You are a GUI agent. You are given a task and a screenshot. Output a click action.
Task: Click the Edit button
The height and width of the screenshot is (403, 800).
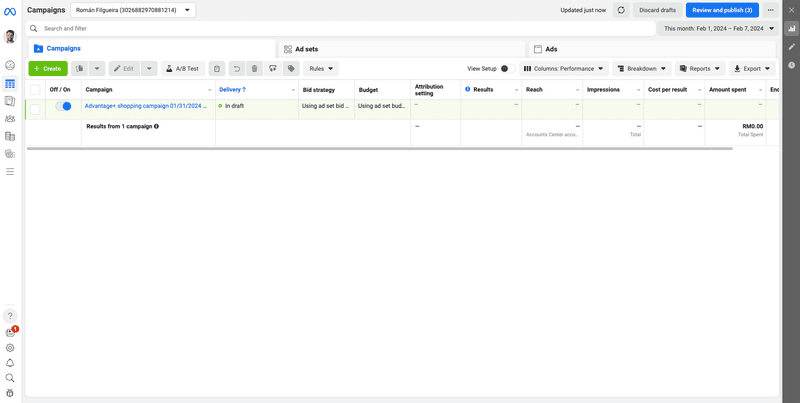click(x=124, y=68)
